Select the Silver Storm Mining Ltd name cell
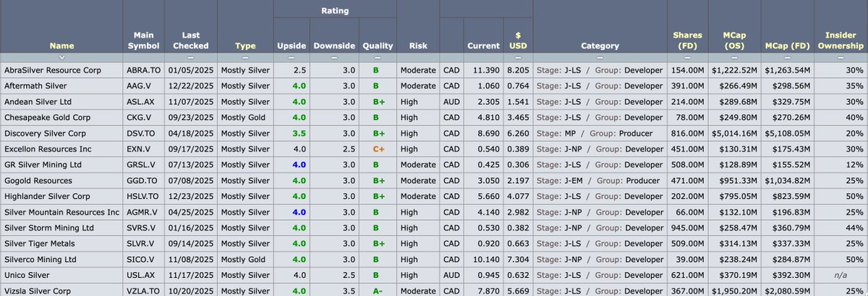This screenshot has width=868, height=296. tap(61, 227)
